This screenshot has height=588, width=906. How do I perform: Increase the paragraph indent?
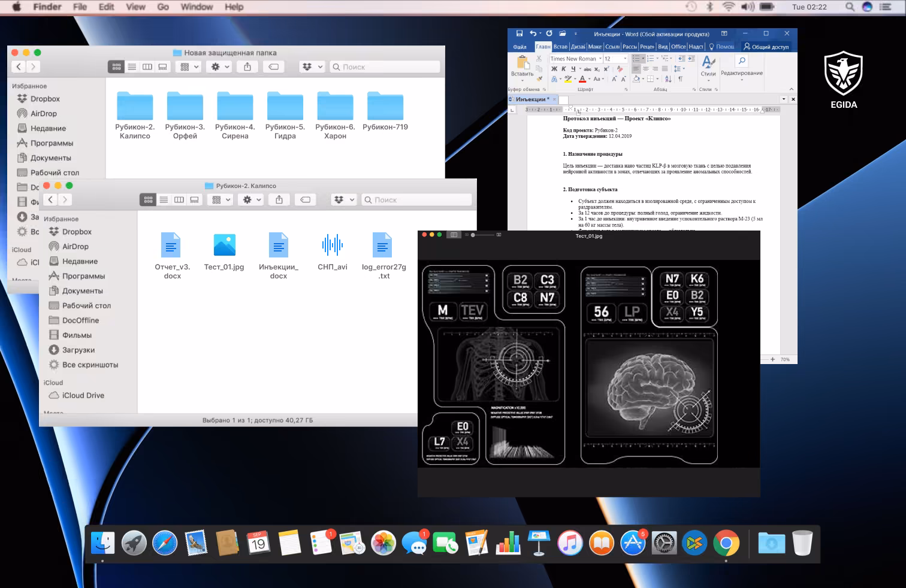[691, 59]
